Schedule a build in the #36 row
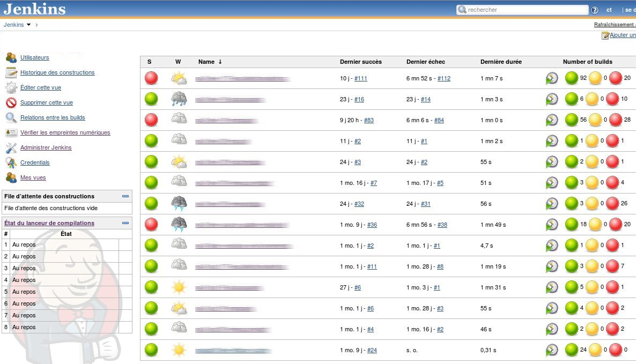The image size is (636, 364). pyautogui.click(x=552, y=224)
